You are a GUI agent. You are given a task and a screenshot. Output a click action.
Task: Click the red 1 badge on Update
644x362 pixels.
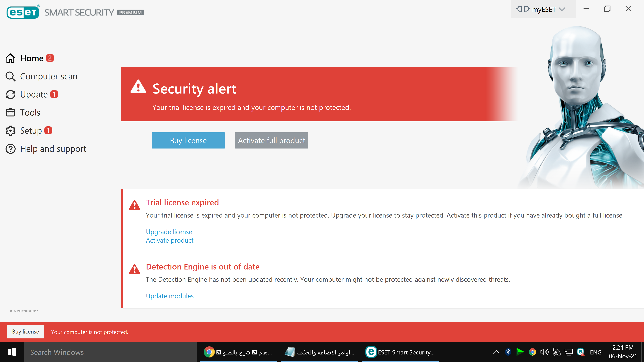(54, 94)
